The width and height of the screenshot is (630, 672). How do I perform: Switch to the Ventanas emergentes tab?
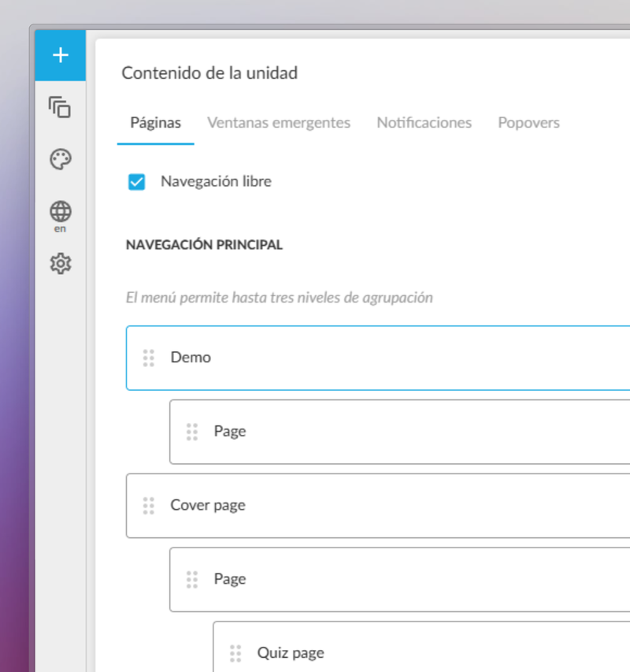coord(279,123)
